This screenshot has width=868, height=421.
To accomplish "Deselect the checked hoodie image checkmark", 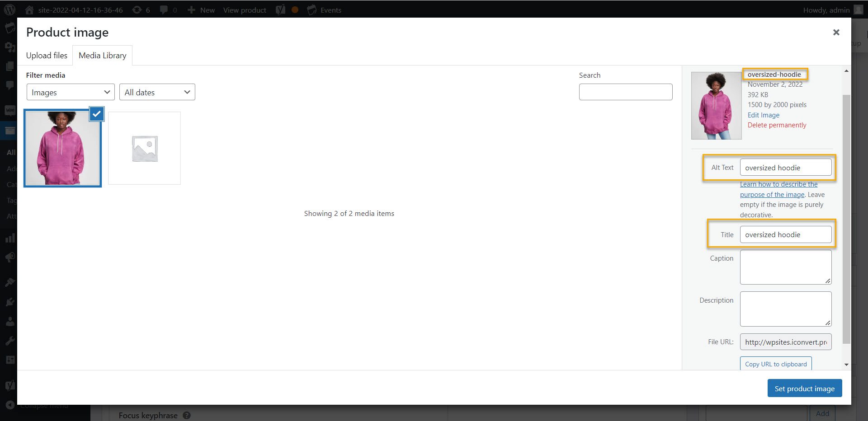I will [x=96, y=114].
